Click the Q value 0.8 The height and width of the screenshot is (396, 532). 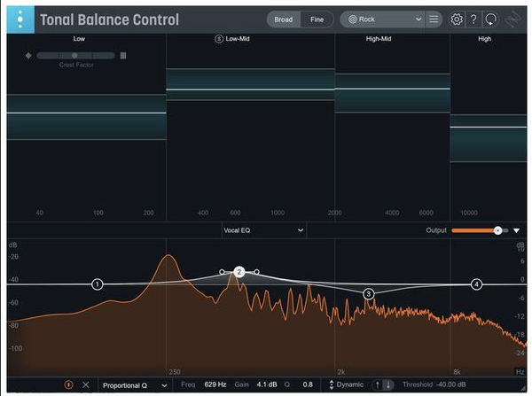[308, 384]
